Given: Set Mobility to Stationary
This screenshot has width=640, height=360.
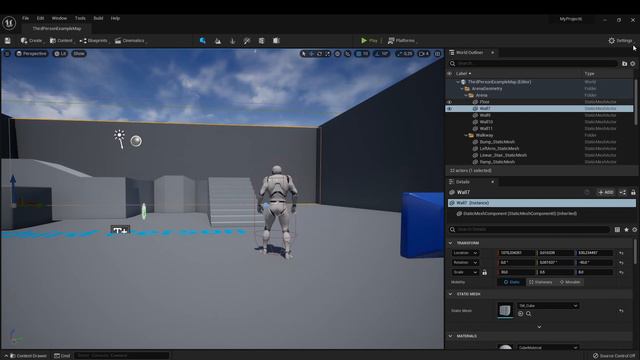Looking at the screenshot, I should point(540,282).
